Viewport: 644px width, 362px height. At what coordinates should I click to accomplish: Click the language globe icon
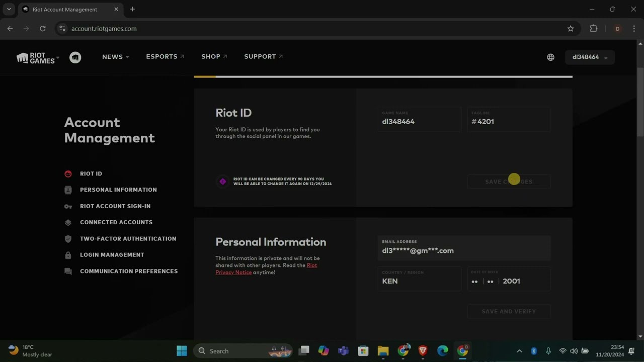tap(550, 57)
